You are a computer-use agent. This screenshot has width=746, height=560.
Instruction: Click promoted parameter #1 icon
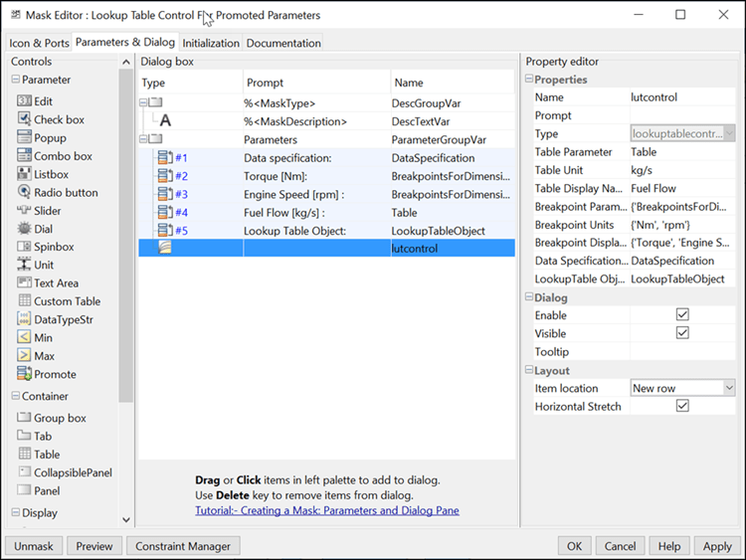(x=165, y=157)
